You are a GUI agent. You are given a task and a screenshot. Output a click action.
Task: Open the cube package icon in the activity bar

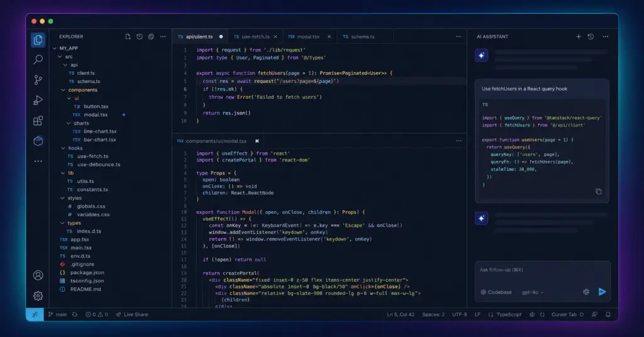click(38, 141)
